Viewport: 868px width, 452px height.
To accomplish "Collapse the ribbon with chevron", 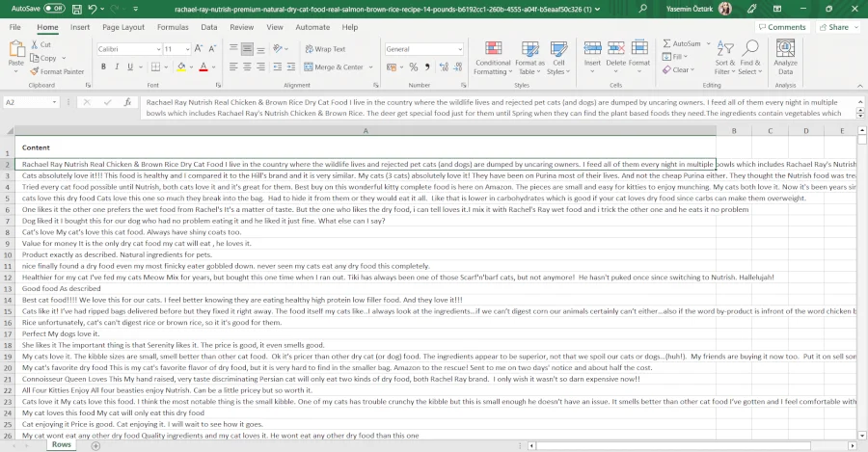I will tap(859, 86).
